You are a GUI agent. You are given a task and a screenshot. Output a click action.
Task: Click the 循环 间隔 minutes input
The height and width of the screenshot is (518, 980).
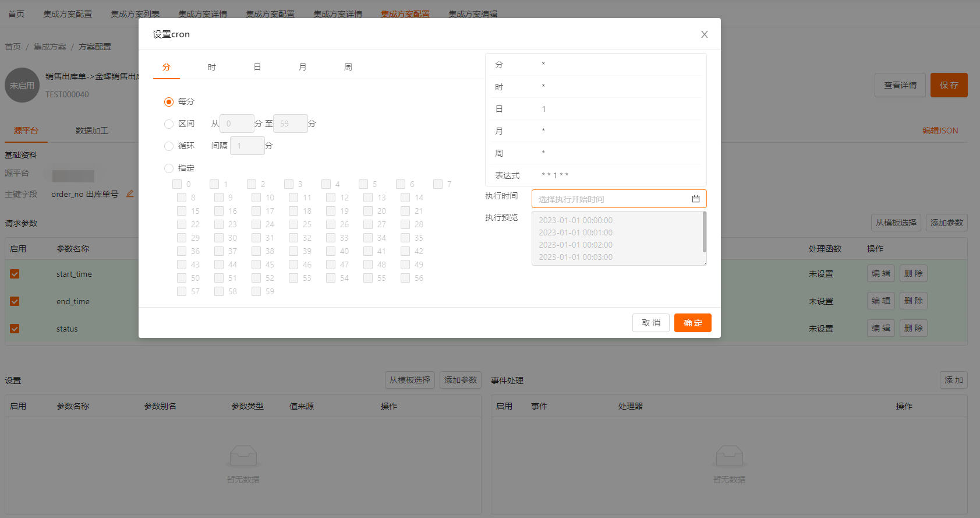(x=247, y=146)
